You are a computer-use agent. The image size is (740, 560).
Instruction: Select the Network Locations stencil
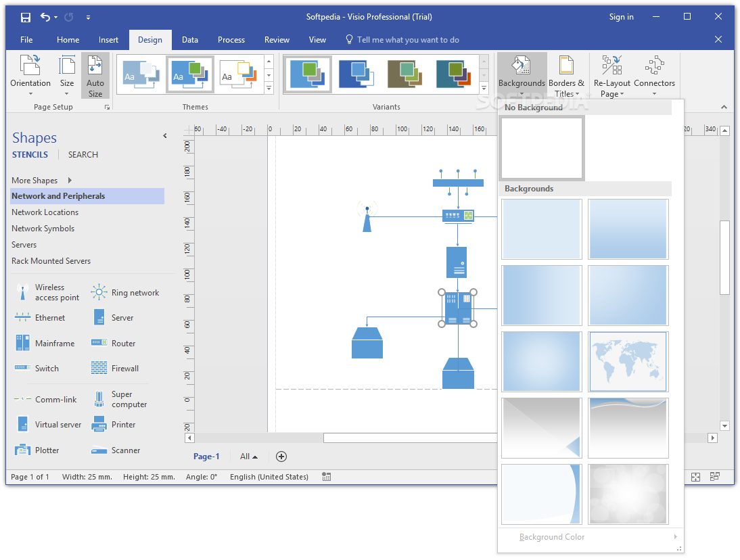pos(87,212)
